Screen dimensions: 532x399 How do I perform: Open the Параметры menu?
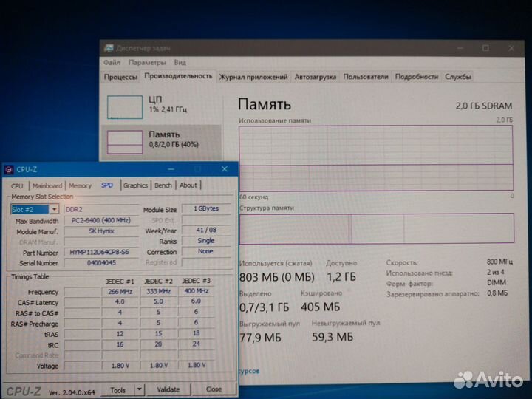(x=147, y=63)
